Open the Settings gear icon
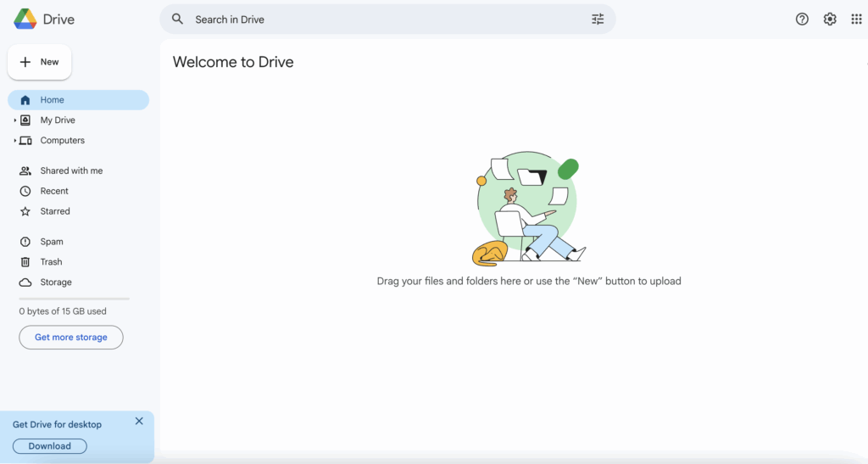 pyautogui.click(x=830, y=20)
